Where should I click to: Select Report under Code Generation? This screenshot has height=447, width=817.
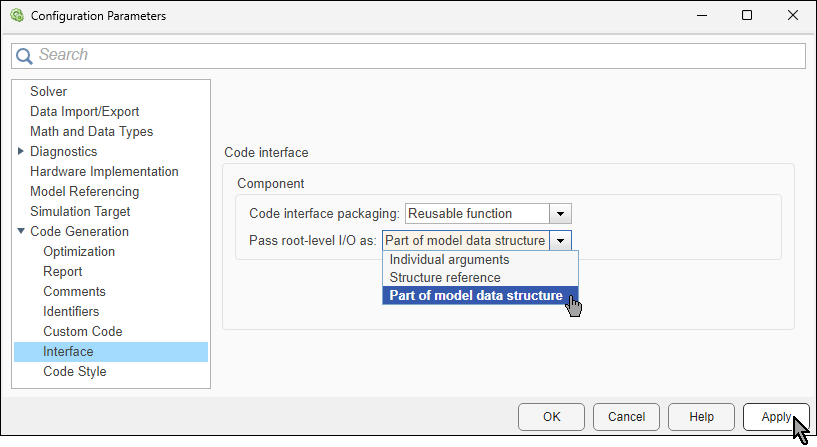(x=63, y=271)
